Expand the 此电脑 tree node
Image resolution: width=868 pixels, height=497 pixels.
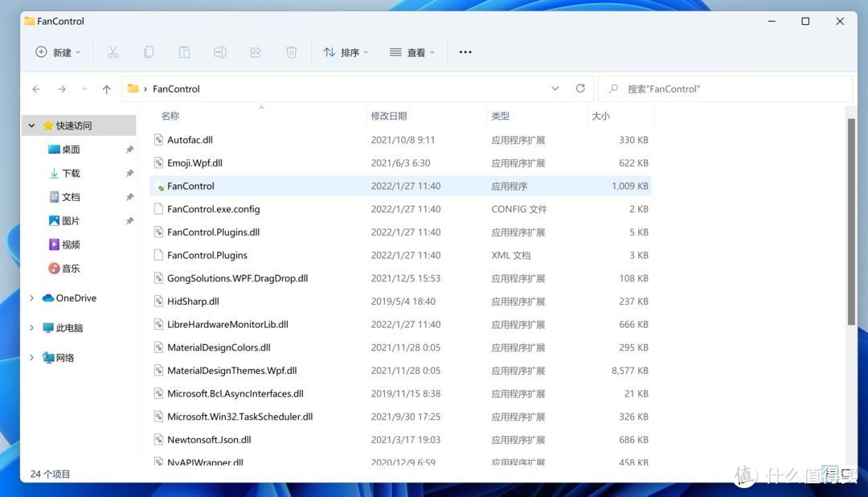[x=31, y=327]
